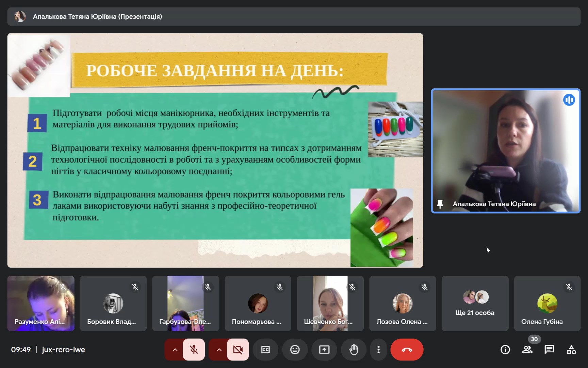Click the presentation slide area
Image resolution: width=588 pixels, height=368 pixels.
215,150
